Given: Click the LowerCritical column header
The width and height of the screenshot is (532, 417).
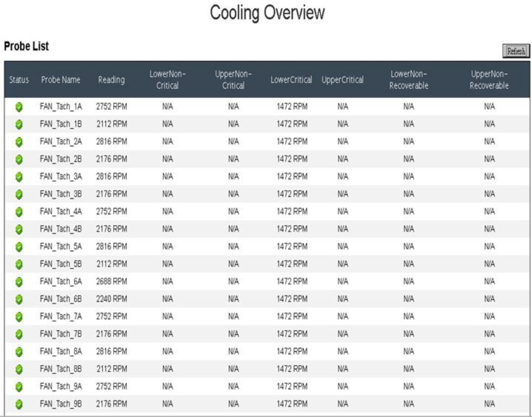Looking at the screenshot, I should point(291,80).
